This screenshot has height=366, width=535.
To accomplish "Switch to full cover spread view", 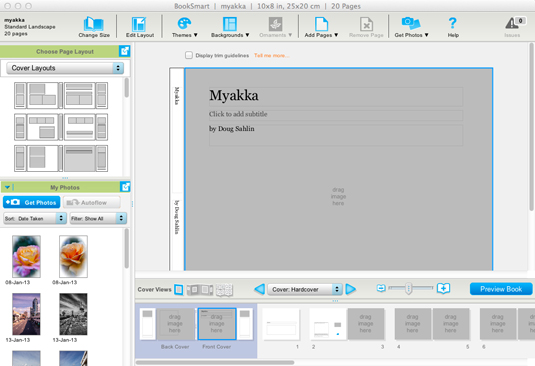I will (200, 290).
